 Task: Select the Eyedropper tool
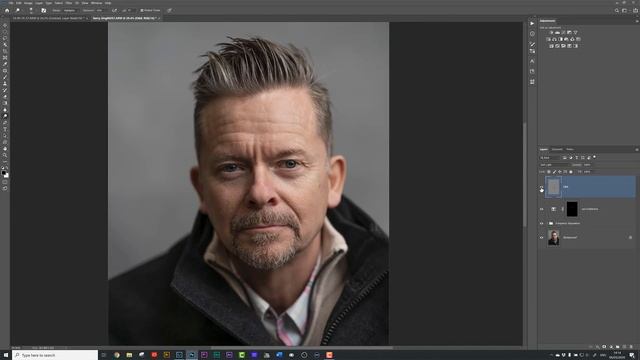[x=5, y=64]
